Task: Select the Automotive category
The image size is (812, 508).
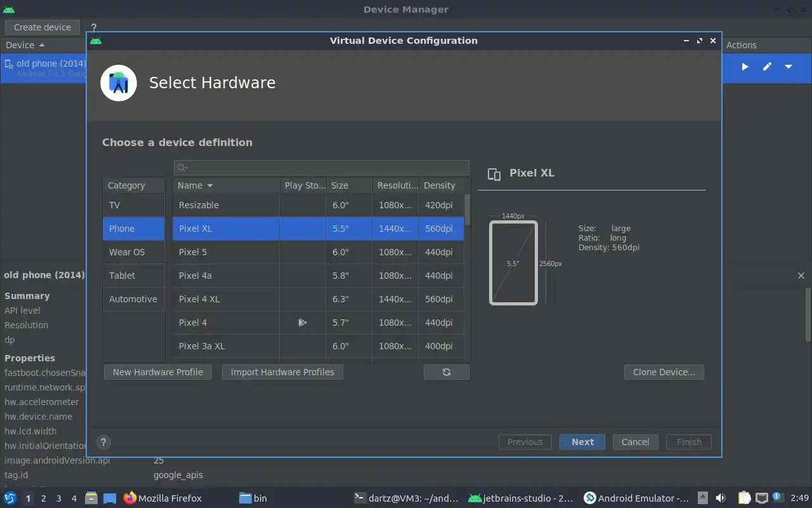Action: click(134, 299)
